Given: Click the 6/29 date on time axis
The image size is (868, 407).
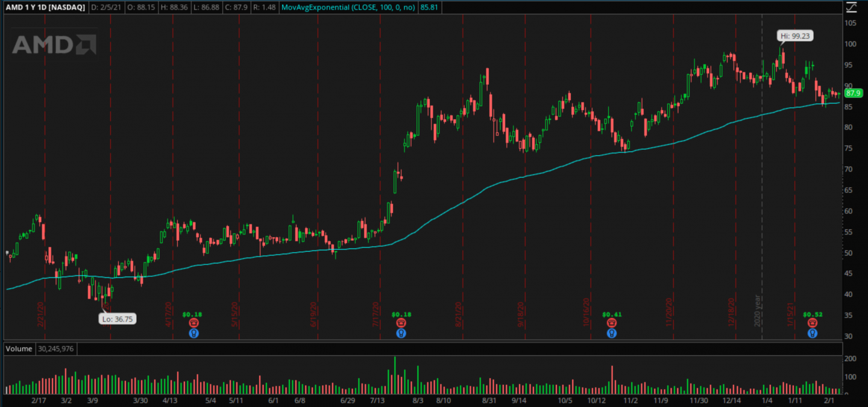Looking at the screenshot, I should pyautogui.click(x=348, y=400).
